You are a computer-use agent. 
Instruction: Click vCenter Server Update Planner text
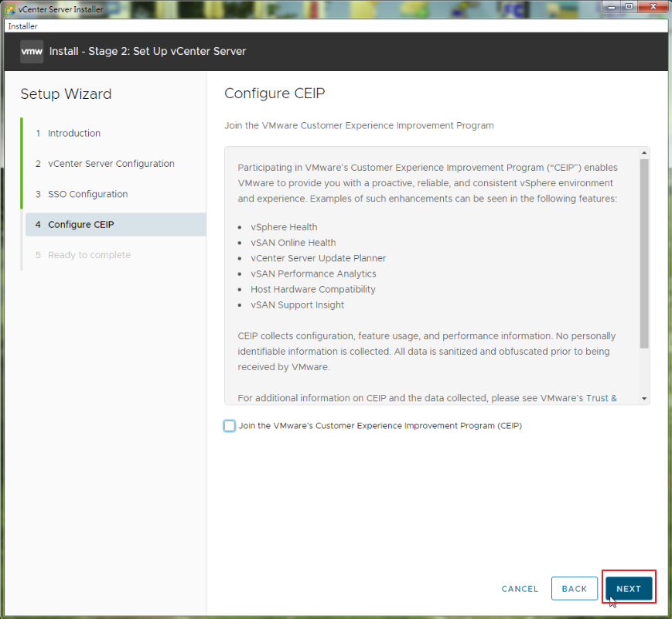pyautogui.click(x=318, y=258)
